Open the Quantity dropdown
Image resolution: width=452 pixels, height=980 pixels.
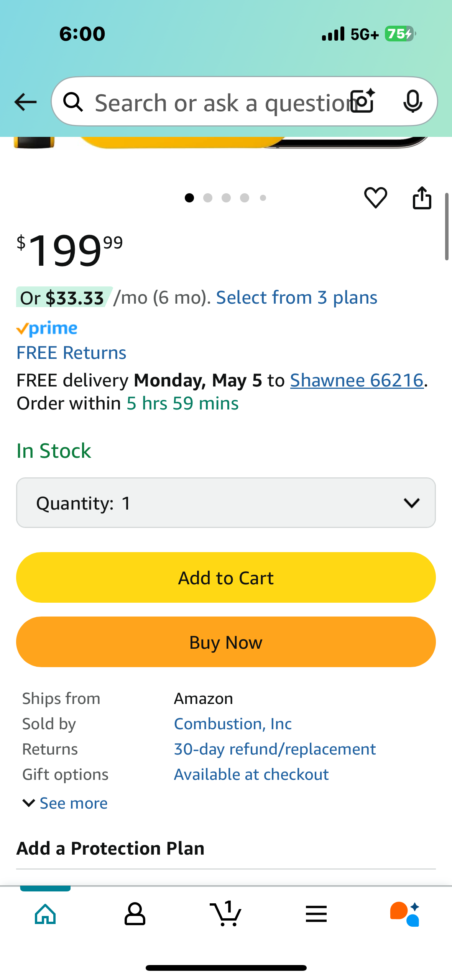pyautogui.click(x=226, y=503)
